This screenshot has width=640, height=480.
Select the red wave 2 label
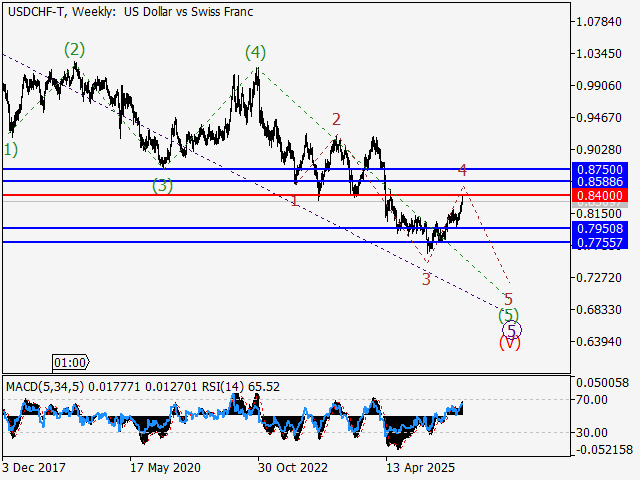tap(336, 120)
